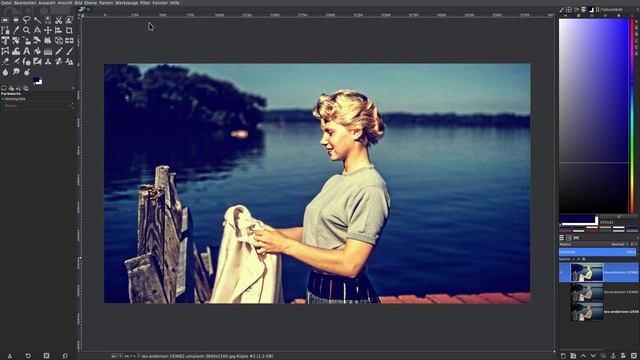This screenshot has width=640, height=360.
Task: Open the Farben menu
Action: [x=106, y=2]
